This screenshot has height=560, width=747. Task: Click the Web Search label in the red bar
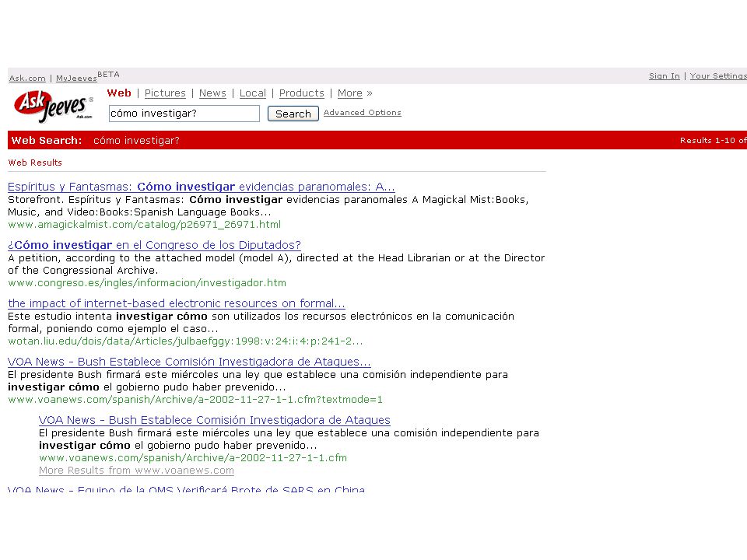pyautogui.click(x=46, y=141)
